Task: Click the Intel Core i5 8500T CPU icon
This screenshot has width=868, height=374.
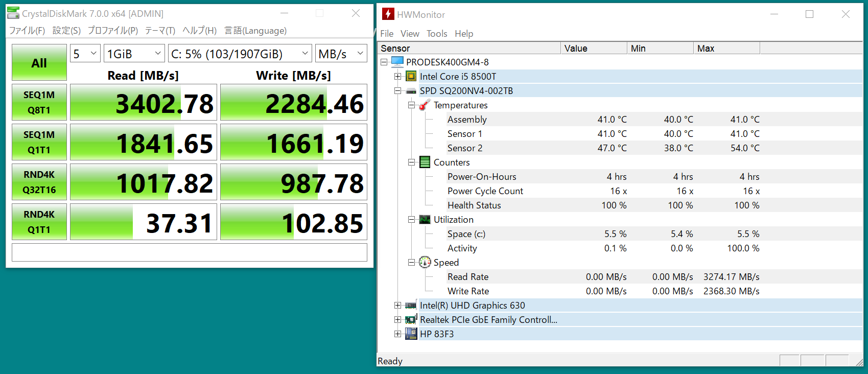Action: coord(411,76)
